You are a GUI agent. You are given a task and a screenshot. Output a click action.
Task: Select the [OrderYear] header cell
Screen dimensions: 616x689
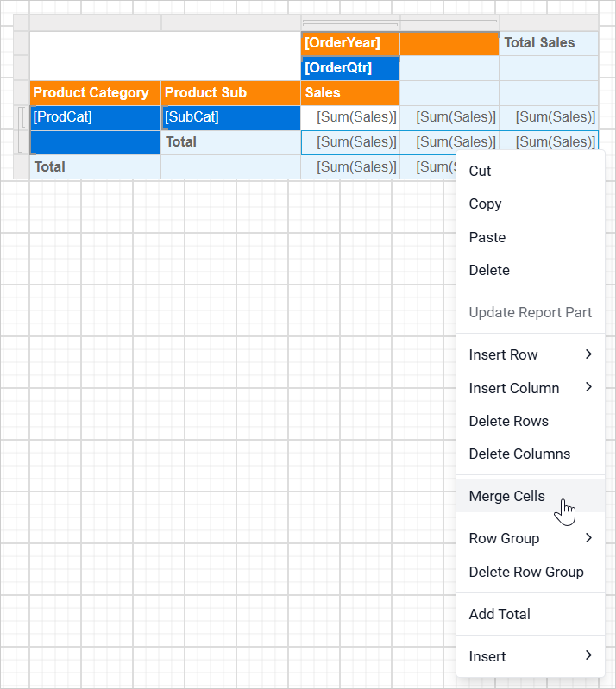point(350,43)
